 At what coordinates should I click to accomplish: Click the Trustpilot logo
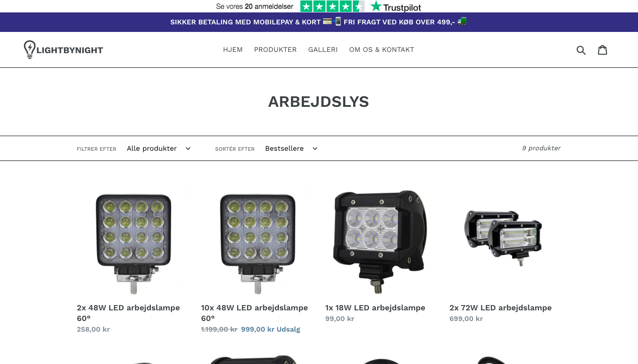[396, 6]
